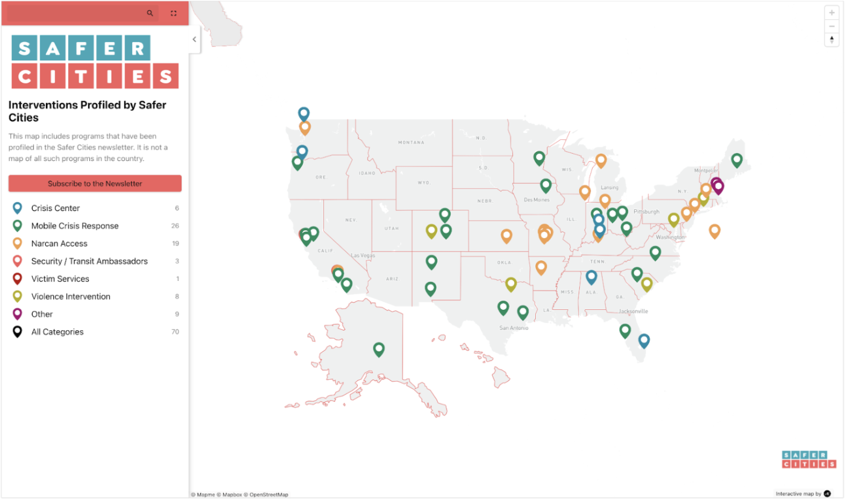The image size is (846, 504).
Task: Filter map by Violence Intervention
Action: click(95, 297)
